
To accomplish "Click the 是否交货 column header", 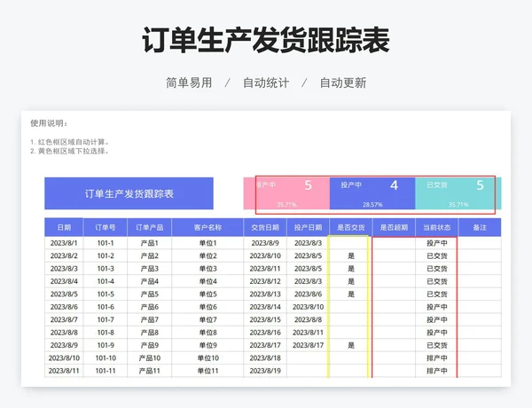I will (351, 227).
